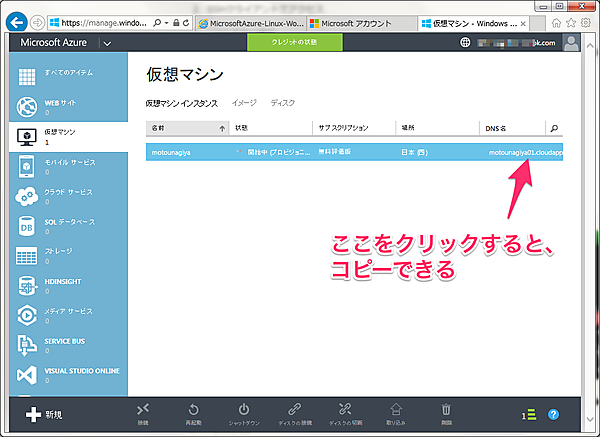Switch to the イメージ tab
This screenshot has width=600, height=437.
[x=244, y=103]
